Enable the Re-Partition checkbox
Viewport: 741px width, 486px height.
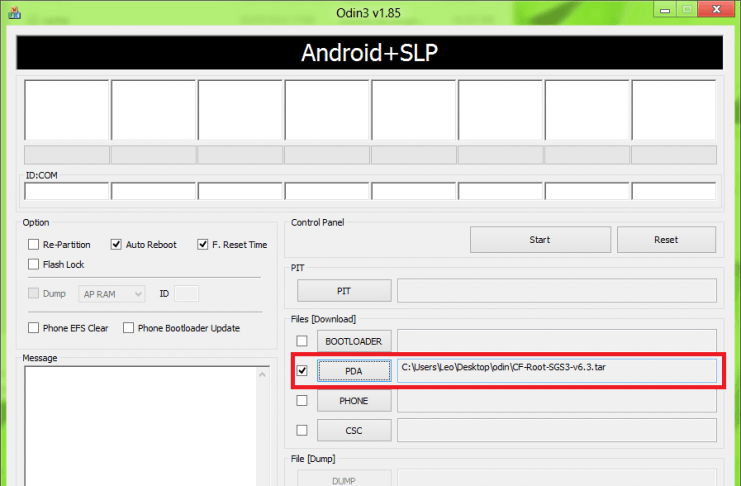pyautogui.click(x=34, y=244)
